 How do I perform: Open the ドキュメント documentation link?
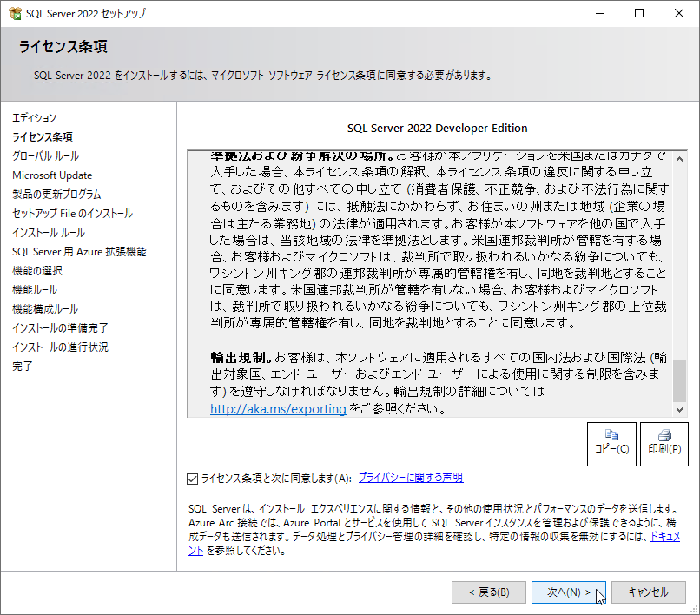pos(665,537)
